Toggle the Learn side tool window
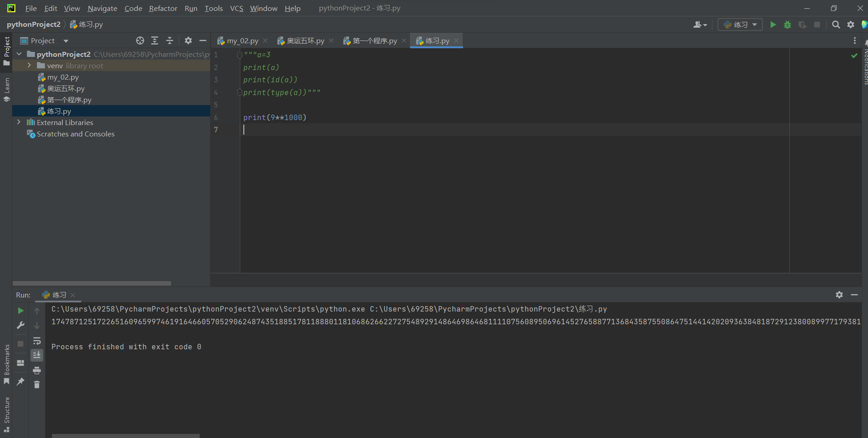Image resolution: width=868 pixels, height=438 pixels. click(6, 90)
